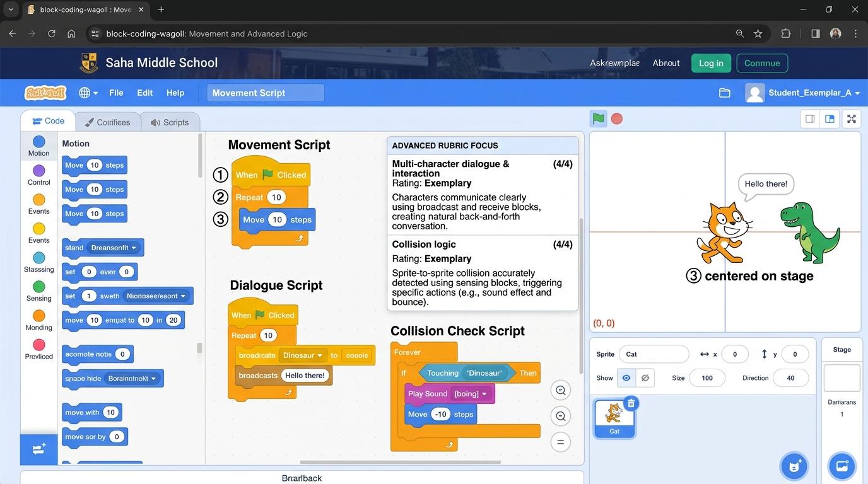Screen dimensions: 868x484
Task: Open the Borainotnekt dropdown in snape hide block
Action: 132,378
